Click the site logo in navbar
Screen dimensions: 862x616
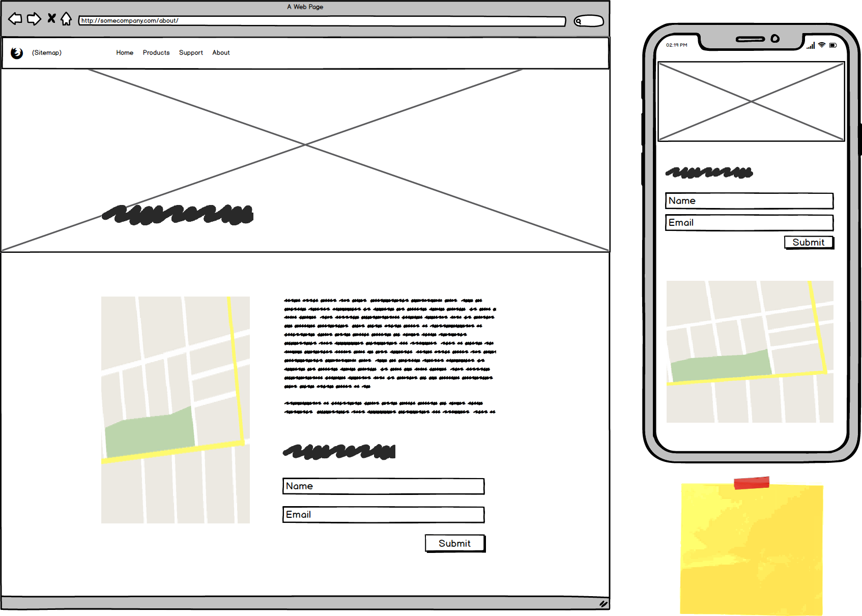click(x=17, y=53)
